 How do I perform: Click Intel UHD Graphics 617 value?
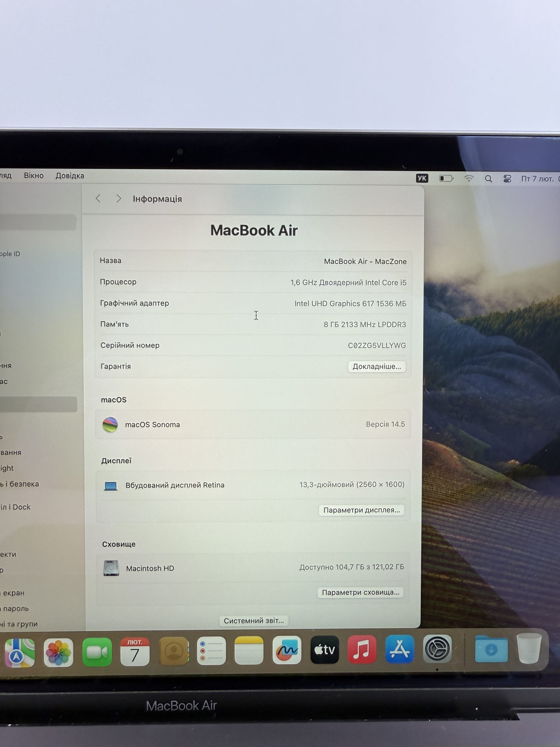[x=350, y=303]
